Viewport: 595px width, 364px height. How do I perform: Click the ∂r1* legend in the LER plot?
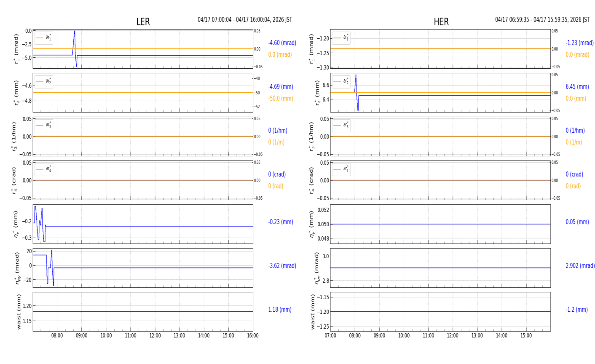[44, 38]
